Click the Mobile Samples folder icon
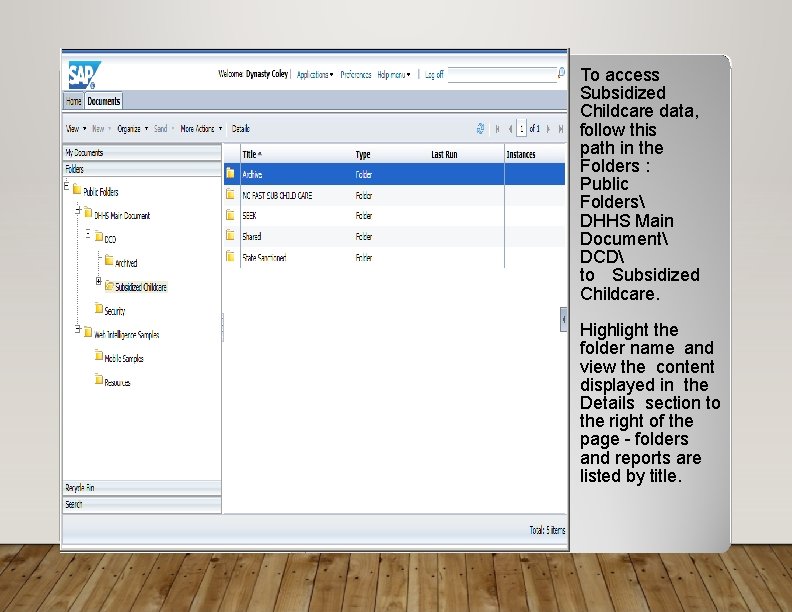Viewport: 792px width, 612px height. (x=99, y=355)
